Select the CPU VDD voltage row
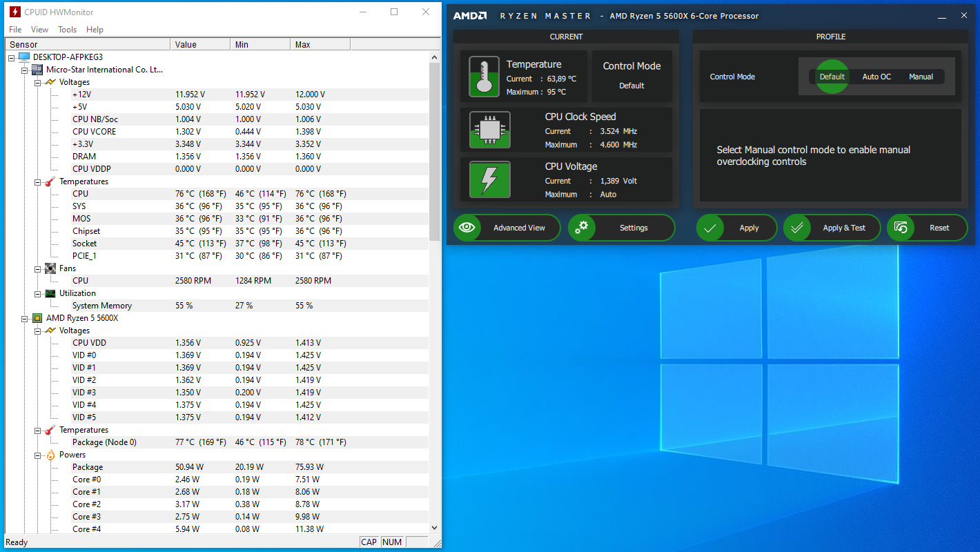The image size is (980, 552). click(x=217, y=343)
